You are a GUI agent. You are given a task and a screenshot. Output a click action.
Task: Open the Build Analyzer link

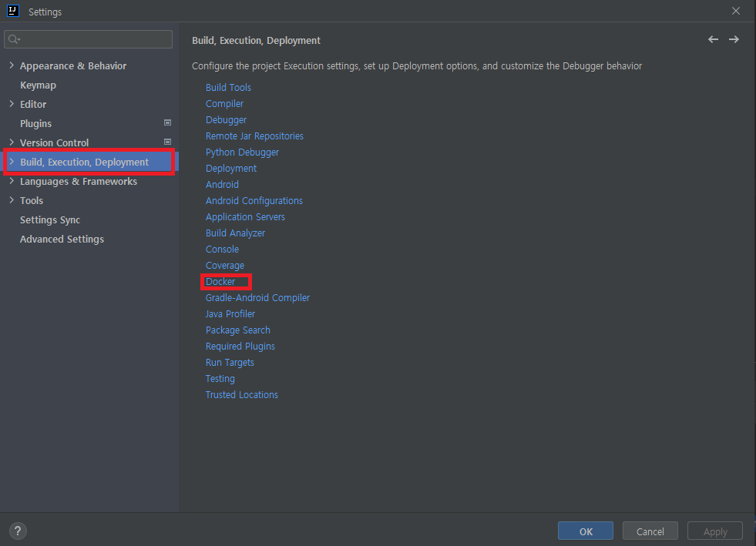pyautogui.click(x=235, y=233)
